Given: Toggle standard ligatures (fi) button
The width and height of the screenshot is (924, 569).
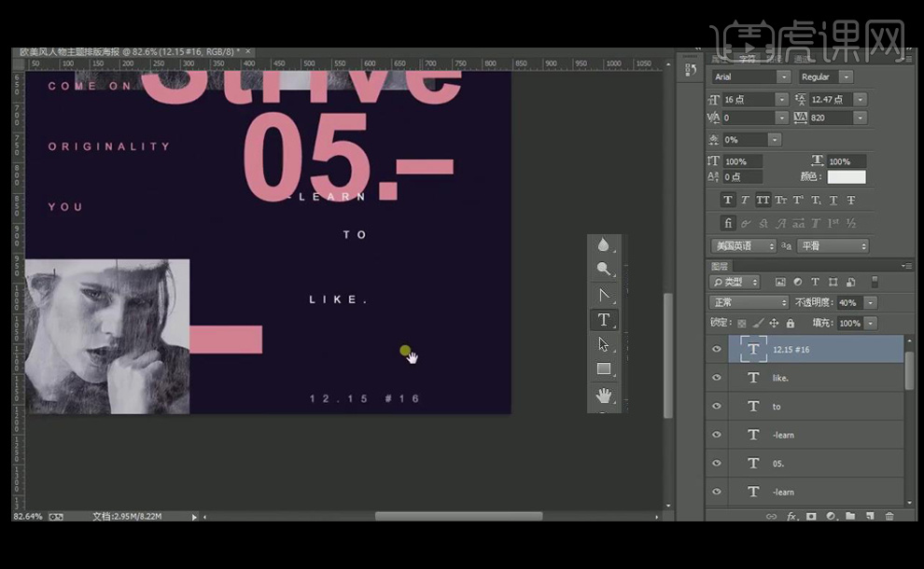Looking at the screenshot, I should pos(728,223).
